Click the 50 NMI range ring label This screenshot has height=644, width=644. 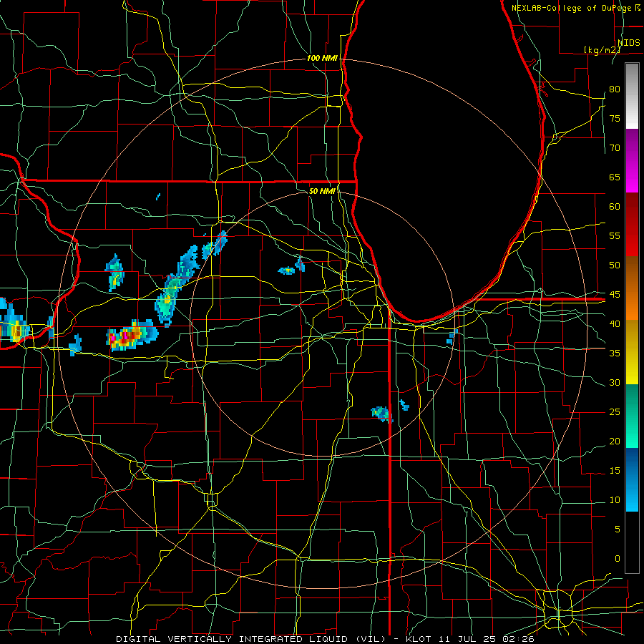pyautogui.click(x=322, y=191)
